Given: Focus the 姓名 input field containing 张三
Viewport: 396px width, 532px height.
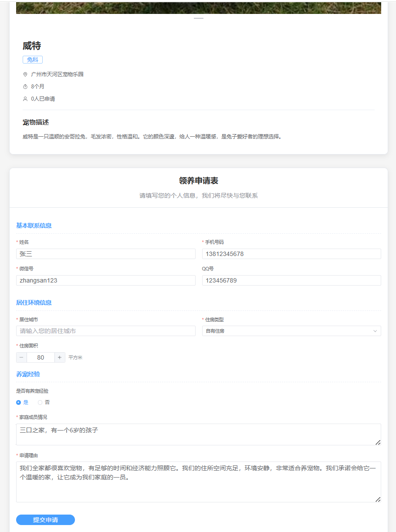Looking at the screenshot, I should (106, 254).
